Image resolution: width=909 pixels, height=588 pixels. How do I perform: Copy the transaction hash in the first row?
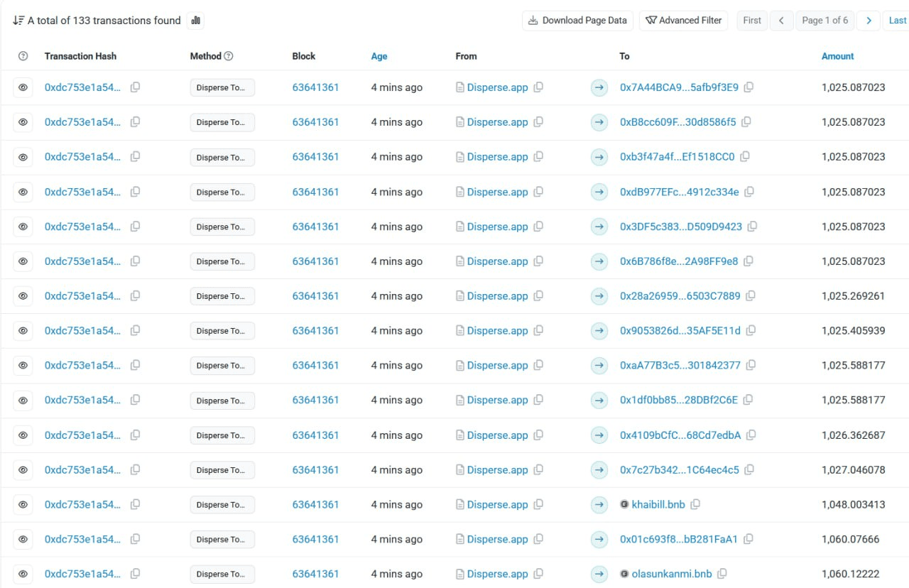(135, 87)
